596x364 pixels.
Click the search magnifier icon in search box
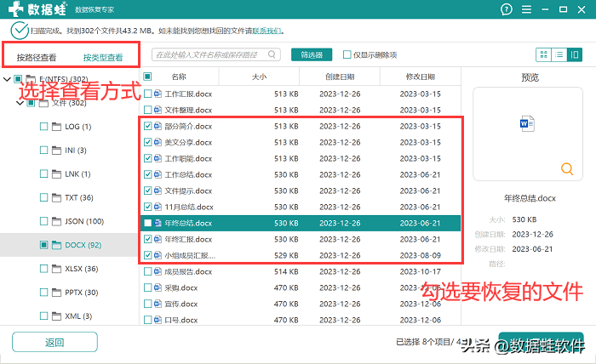pyautogui.click(x=272, y=54)
